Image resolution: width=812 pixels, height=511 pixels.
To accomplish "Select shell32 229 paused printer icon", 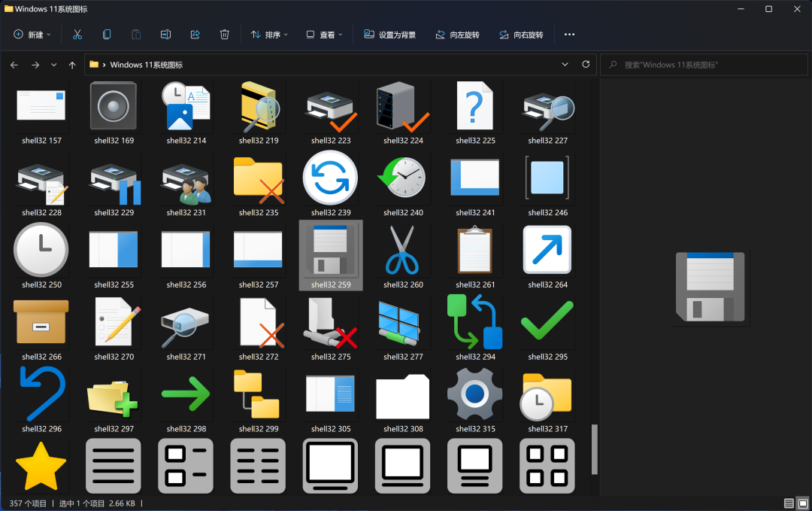I will [x=114, y=184].
